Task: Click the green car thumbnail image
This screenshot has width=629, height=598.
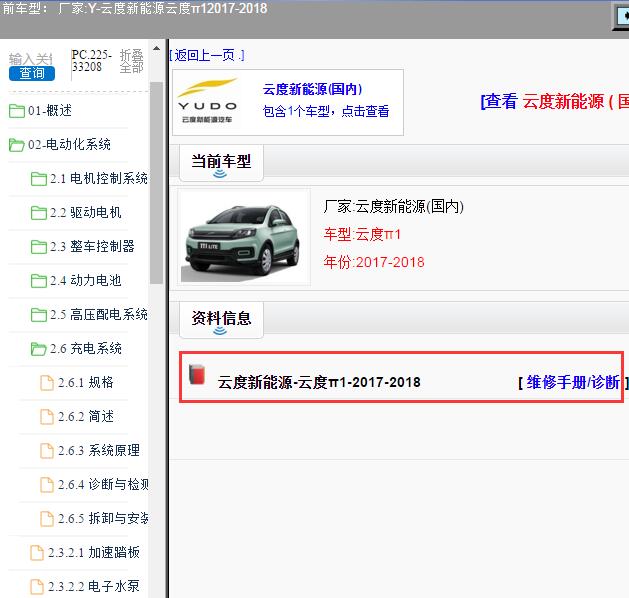Action: (x=244, y=237)
